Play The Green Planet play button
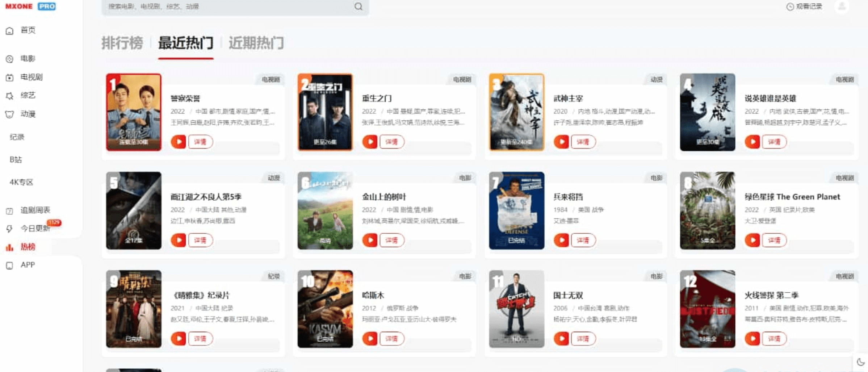This screenshot has width=868, height=372. [x=752, y=240]
